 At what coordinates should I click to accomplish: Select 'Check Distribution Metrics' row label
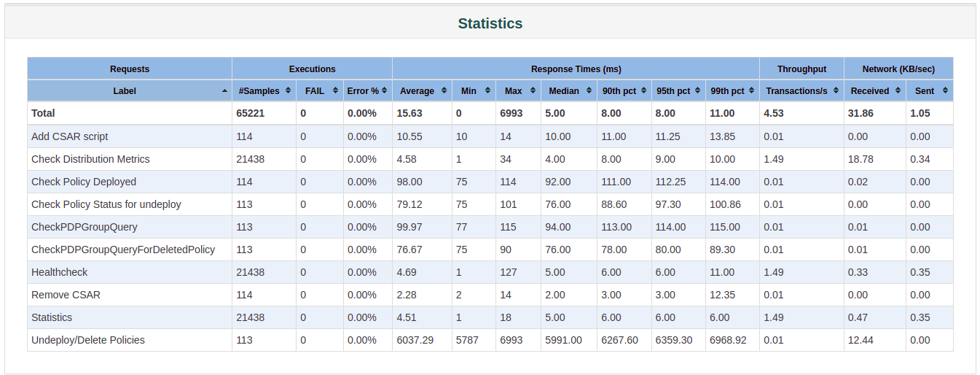(x=90, y=159)
